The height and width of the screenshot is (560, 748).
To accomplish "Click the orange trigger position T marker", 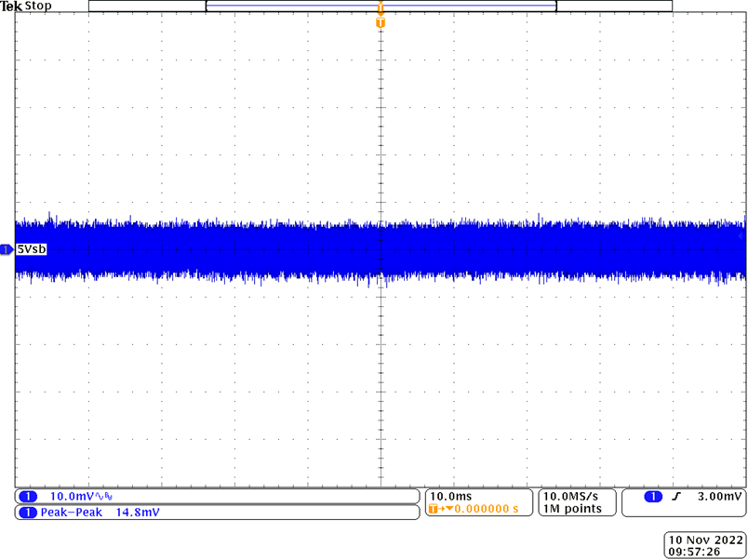I will click(x=380, y=20).
